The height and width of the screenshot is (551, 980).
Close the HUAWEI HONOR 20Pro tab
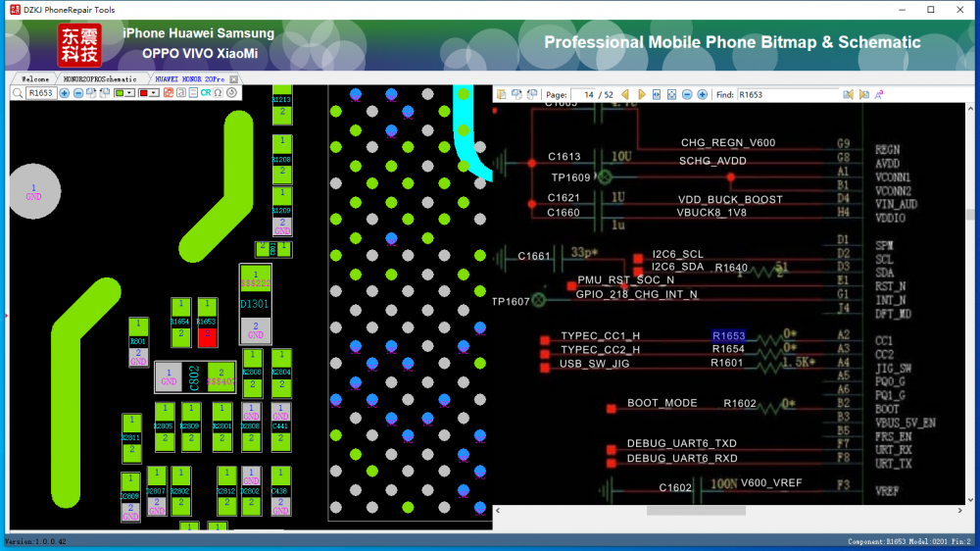pos(234,79)
